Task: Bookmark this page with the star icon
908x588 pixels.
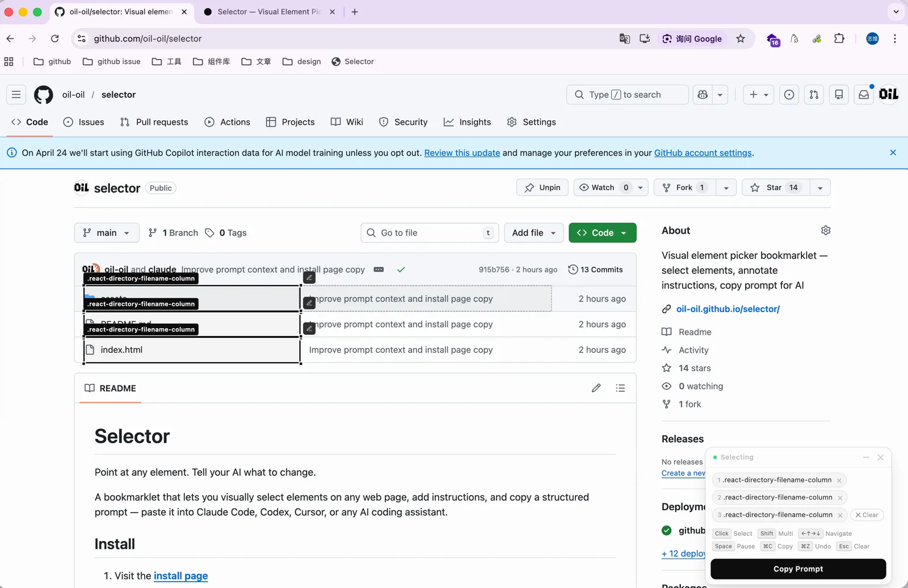Action: tap(741, 39)
